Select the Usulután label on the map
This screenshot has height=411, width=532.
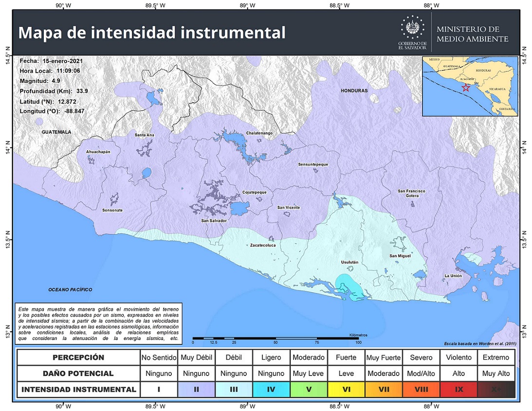tap(349, 262)
